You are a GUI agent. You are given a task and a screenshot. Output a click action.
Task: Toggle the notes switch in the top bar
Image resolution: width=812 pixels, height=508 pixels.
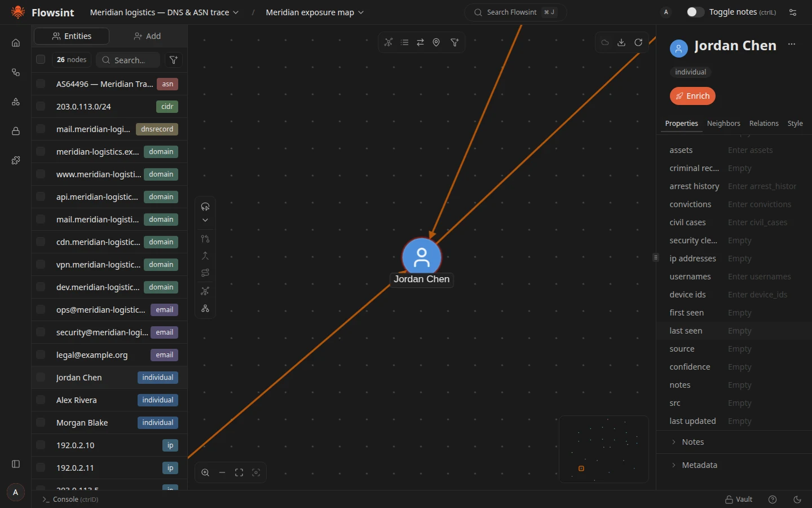pyautogui.click(x=695, y=12)
